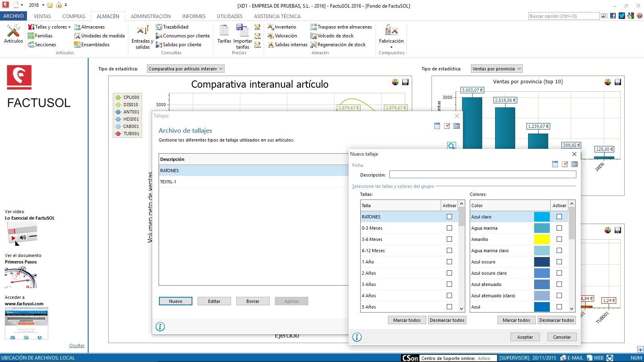
Task: Open Comparativa por artículo statistic dropdown
Action: click(186, 69)
